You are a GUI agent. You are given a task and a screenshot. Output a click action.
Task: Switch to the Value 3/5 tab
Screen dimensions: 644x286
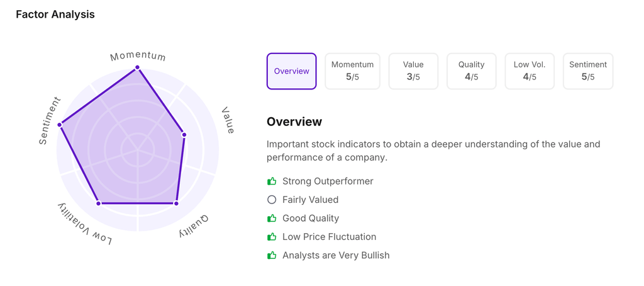tap(413, 71)
